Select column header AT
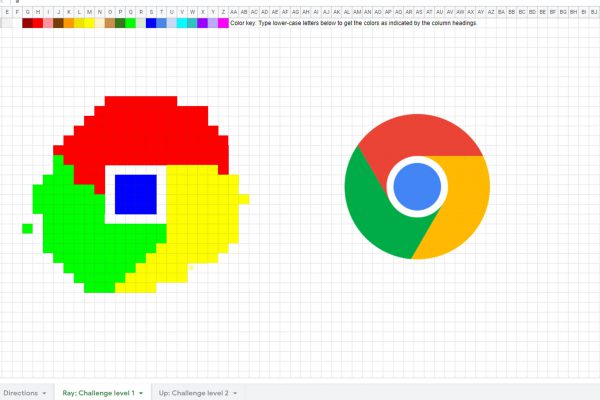The width and height of the screenshot is (600, 400). point(429,12)
